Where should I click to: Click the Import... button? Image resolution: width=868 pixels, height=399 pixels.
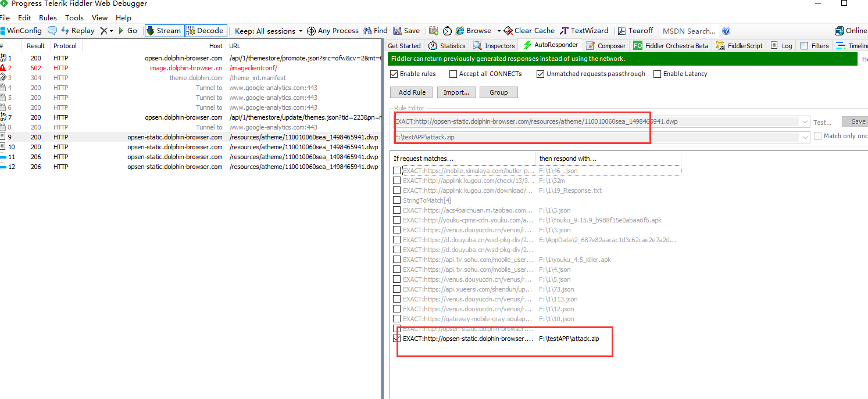click(x=456, y=92)
